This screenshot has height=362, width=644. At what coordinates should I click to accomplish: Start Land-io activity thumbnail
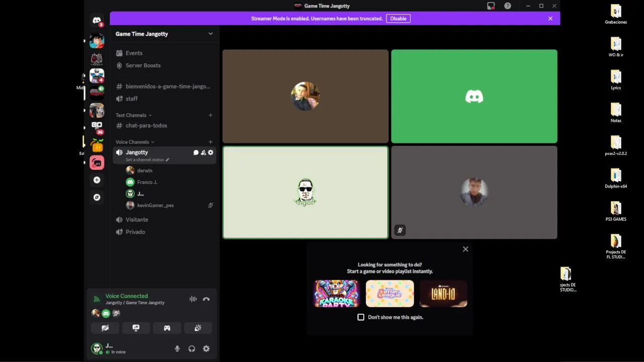[443, 294]
